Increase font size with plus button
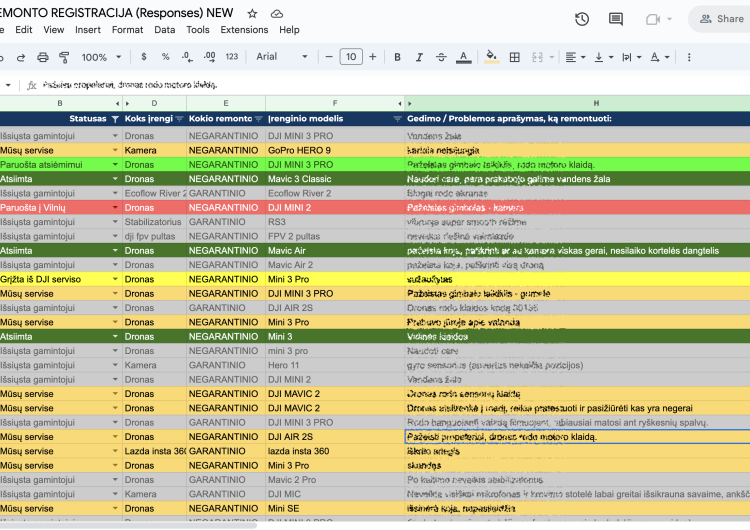This screenshot has width=750, height=530. click(x=374, y=57)
